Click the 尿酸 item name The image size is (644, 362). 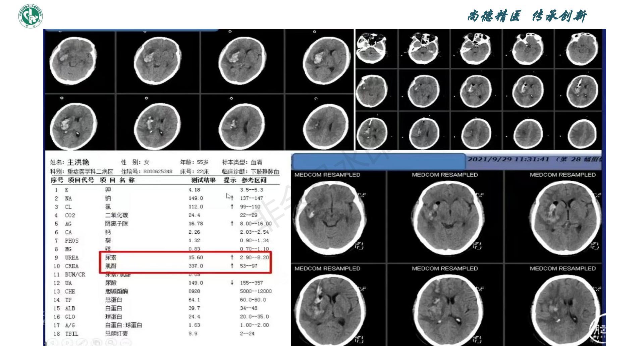point(111,283)
